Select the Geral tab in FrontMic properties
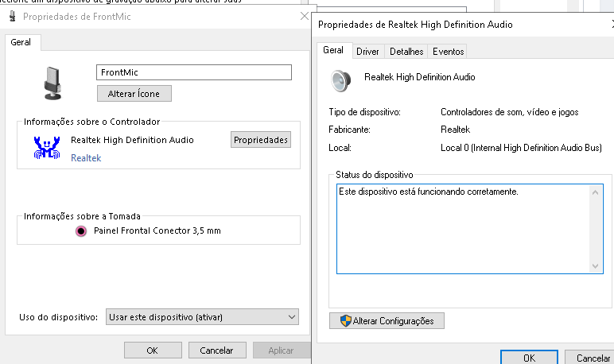Image resolution: width=614 pixels, height=364 pixels. (21, 42)
